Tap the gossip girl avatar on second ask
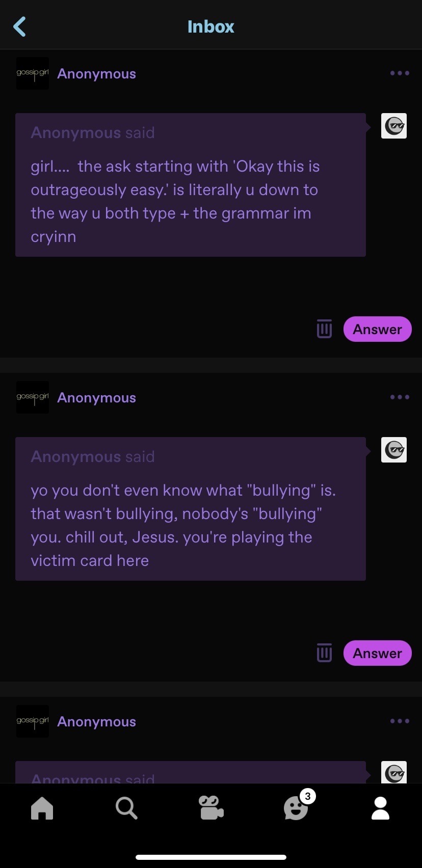This screenshot has width=422, height=868. pos(33,397)
